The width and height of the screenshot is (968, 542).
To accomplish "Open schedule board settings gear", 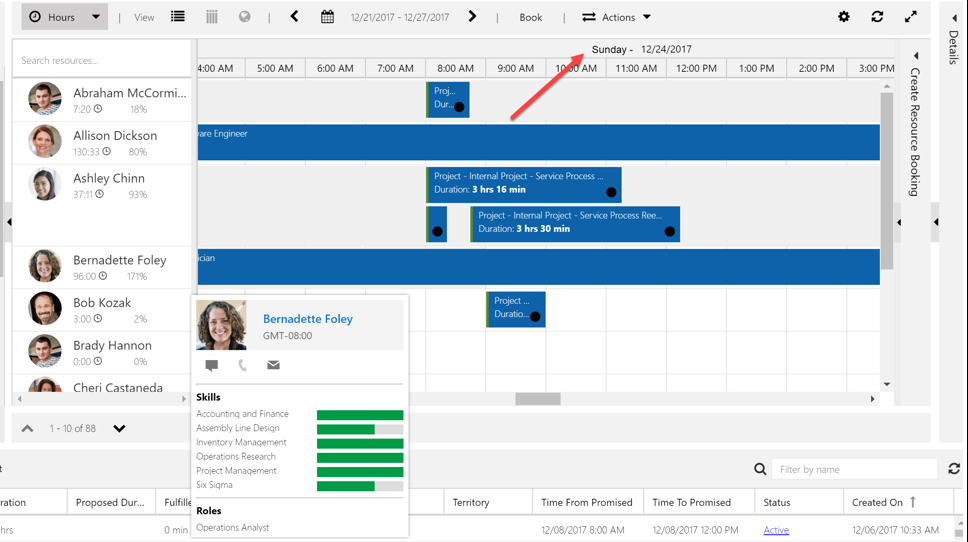I will click(844, 17).
